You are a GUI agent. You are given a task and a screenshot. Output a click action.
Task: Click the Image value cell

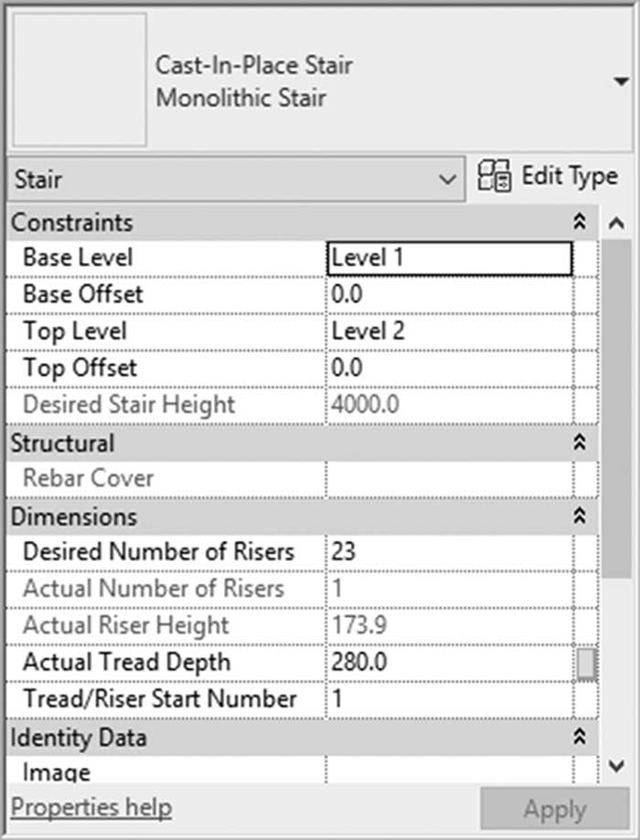449,771
